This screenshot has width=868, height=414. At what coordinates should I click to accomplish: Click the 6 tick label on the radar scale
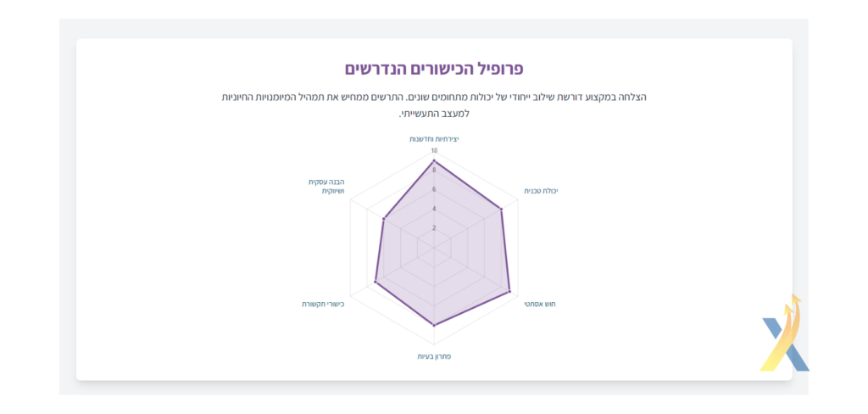434,189
